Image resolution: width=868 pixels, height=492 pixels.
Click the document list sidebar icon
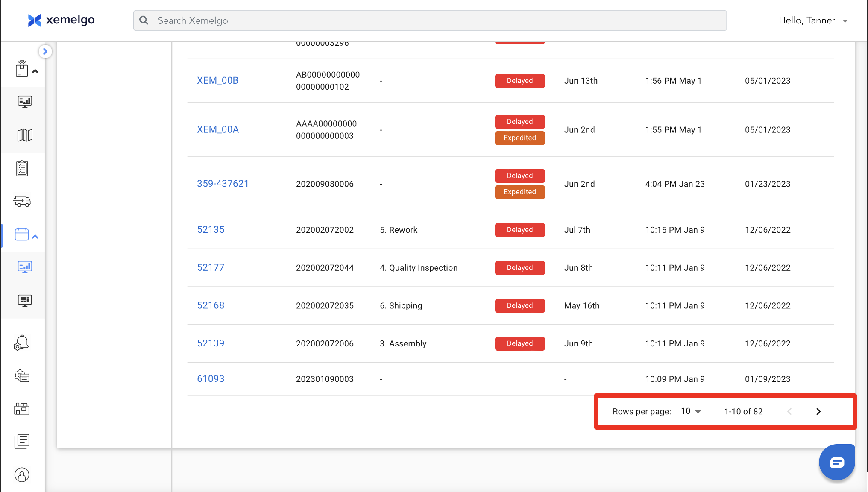pyautogui.click(x=22, y=441)
